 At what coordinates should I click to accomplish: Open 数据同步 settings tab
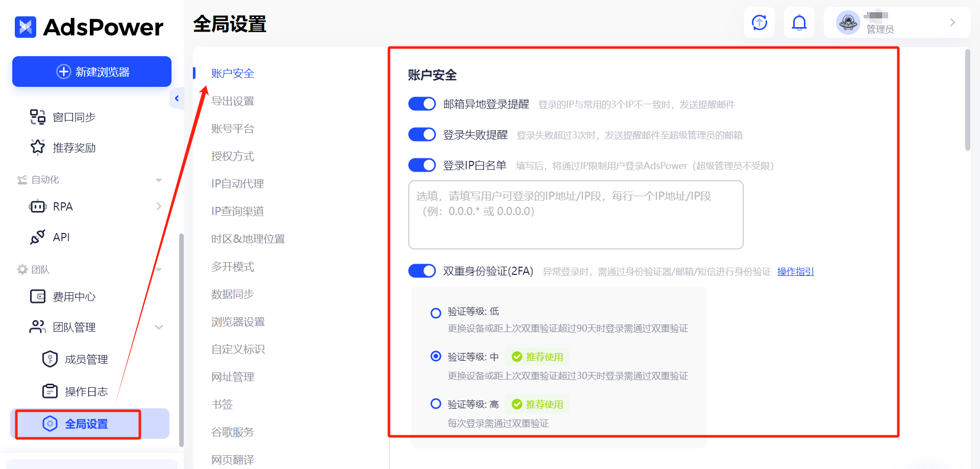[233, 294]
